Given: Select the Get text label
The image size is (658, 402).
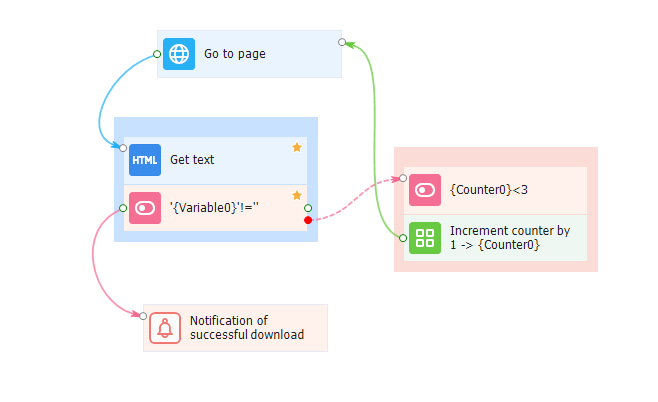Looking at the screenshot, I should [192, 160].
